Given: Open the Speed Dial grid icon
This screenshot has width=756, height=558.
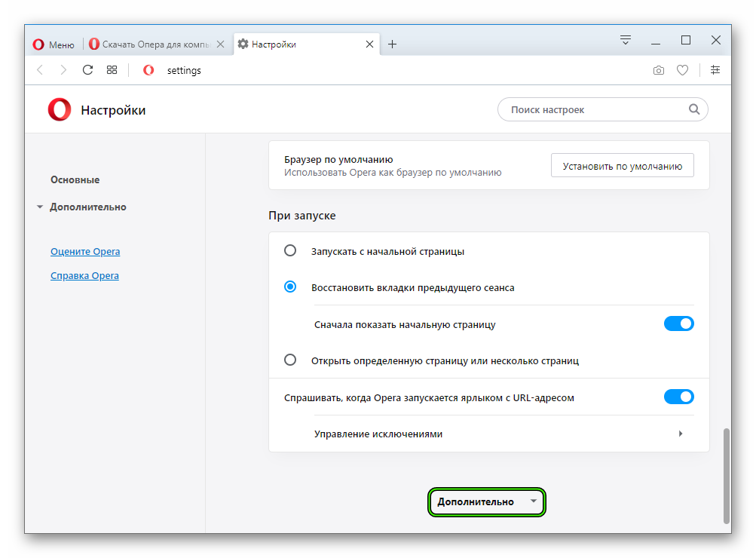Looking at the screenshot, I should tap(112, 70).
